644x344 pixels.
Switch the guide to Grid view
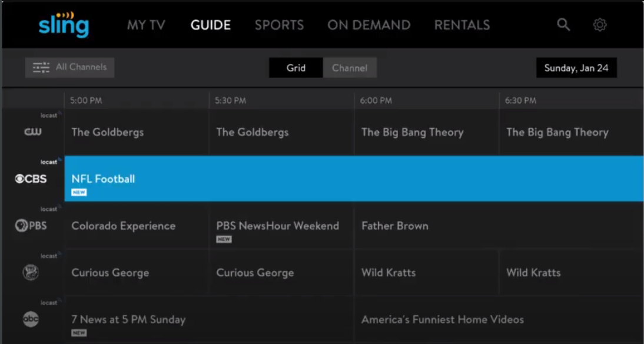(296, 68)
